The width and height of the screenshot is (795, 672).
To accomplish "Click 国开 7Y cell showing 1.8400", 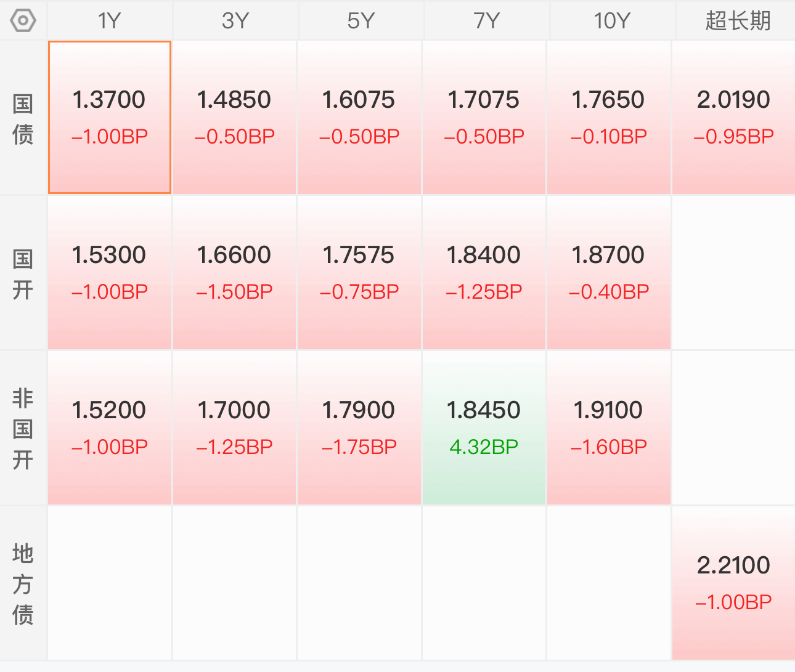I will (484, 273).
